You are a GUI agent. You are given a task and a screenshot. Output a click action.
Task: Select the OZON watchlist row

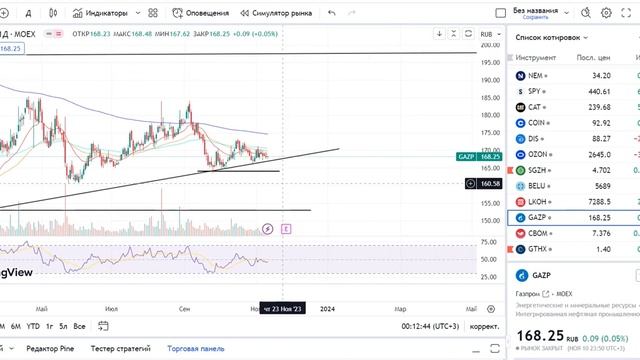click(x=573, y=155)
